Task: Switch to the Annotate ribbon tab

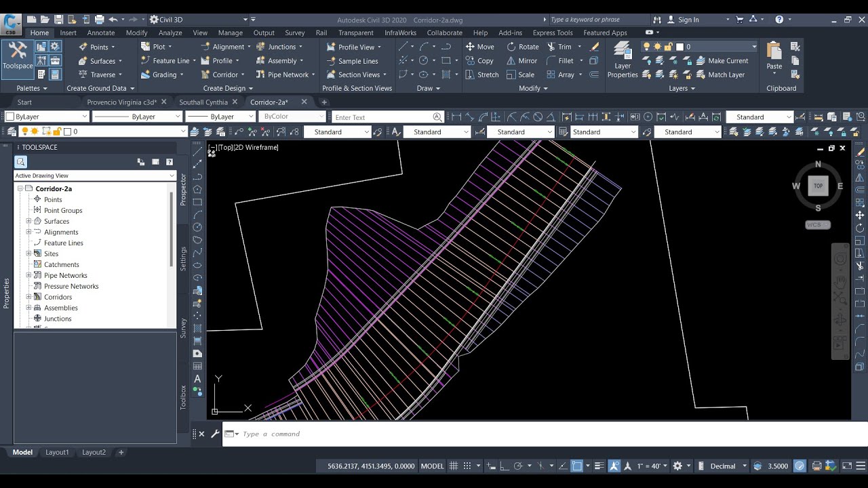Action: (x=101, y=33)
